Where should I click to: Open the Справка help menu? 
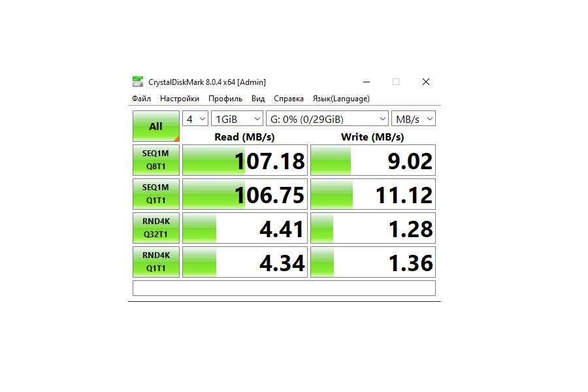pos(288,98)
